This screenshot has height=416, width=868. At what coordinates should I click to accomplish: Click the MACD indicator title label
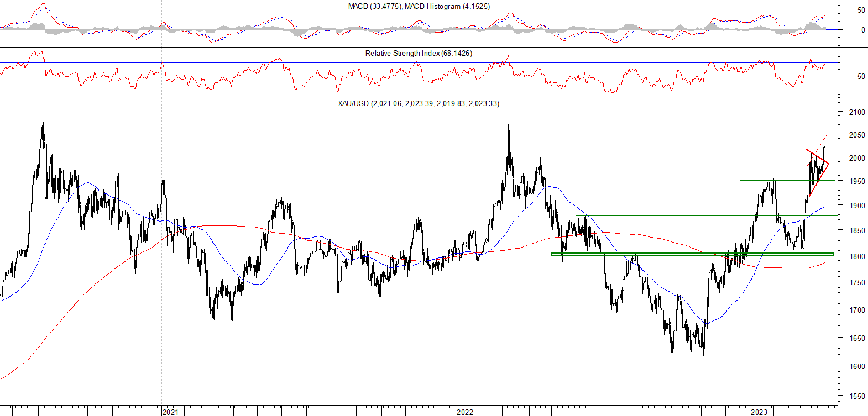coord(419,7)
